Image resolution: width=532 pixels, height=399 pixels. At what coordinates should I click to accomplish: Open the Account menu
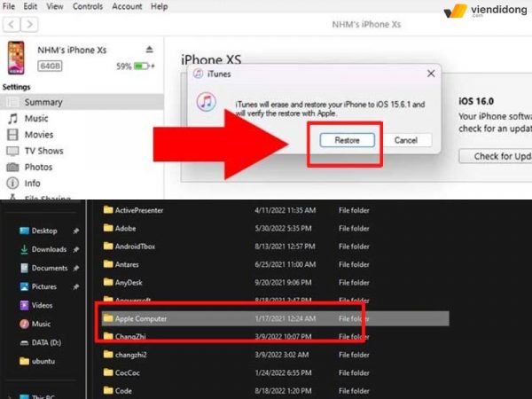pyautogui.click(x=127, y=6)
